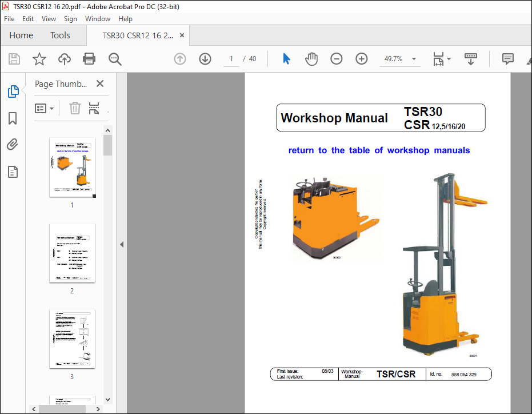Collapse the navigation pane with the side arrow
The height and width of the screenshot is (414, 532).
click(122, 244)
